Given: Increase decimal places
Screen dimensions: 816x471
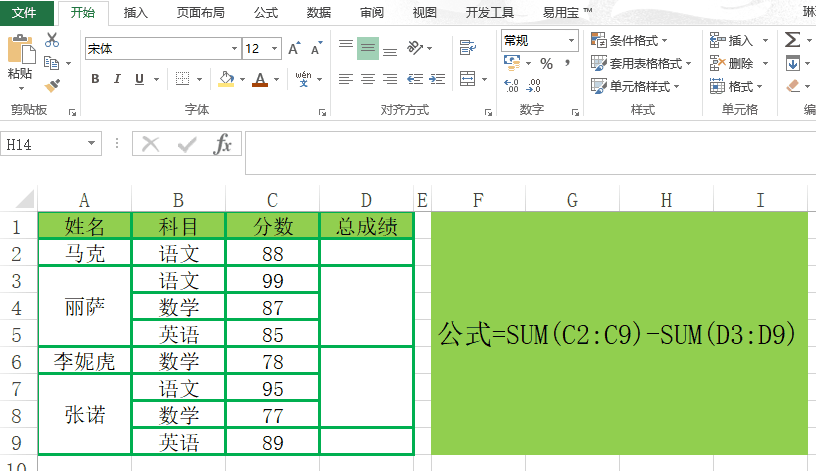Looking at the screenshot, I should point(512,85).
